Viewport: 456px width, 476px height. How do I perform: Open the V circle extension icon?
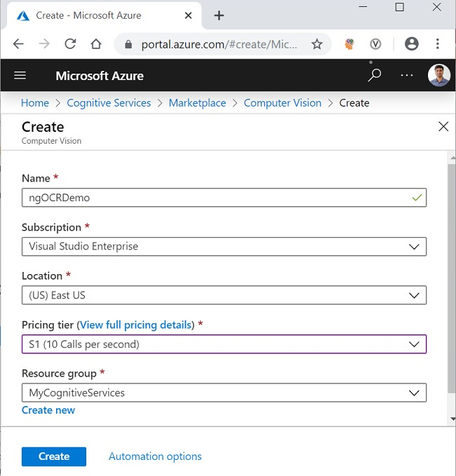[375, 44]
